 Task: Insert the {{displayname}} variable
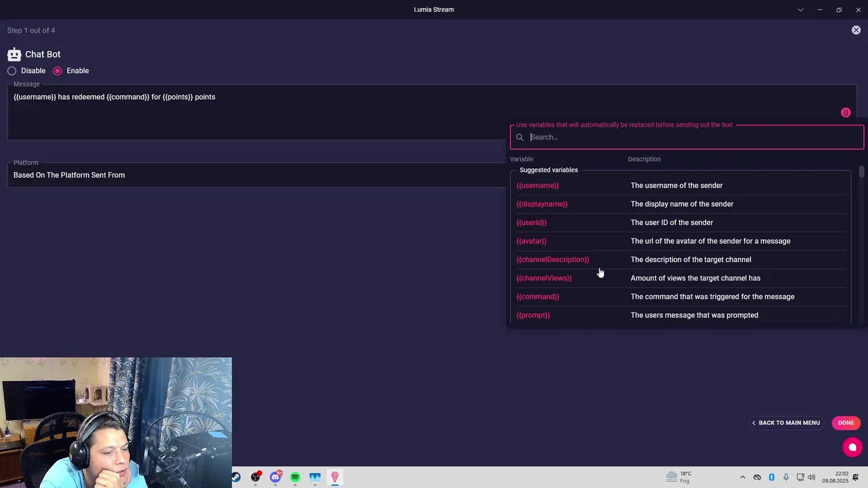pyautogui.click(x=542, y=204)
